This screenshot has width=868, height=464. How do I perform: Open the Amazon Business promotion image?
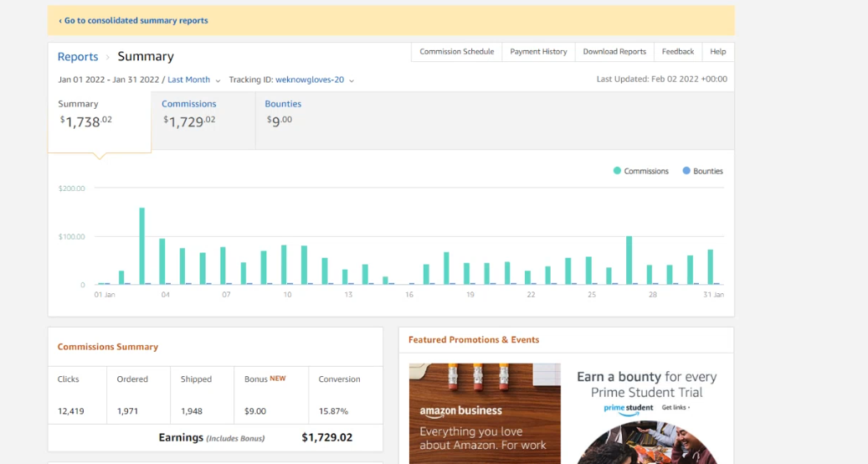[x=485, y=413]
